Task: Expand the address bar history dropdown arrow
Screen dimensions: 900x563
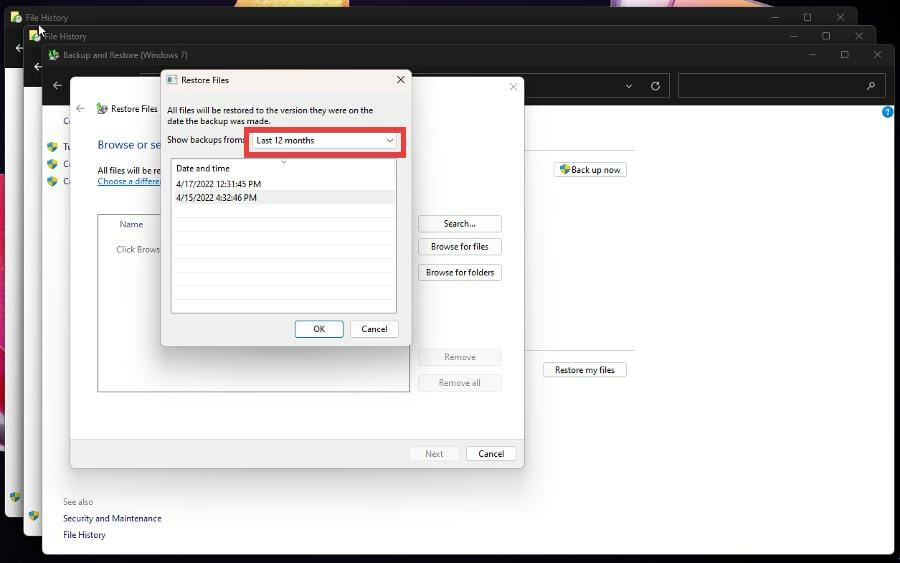Action: pos(629,86)
